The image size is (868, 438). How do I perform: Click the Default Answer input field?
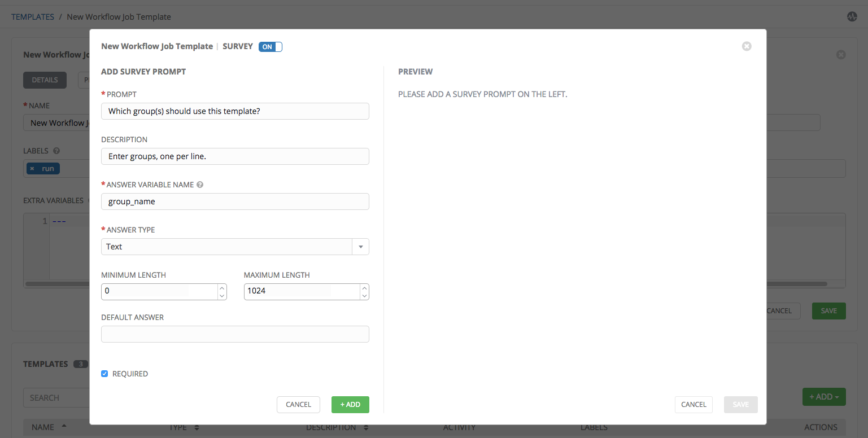click(x=235, y=334)
